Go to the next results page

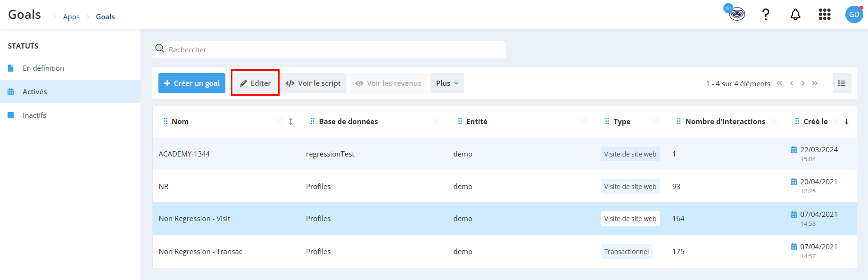(x=803, y=83)
